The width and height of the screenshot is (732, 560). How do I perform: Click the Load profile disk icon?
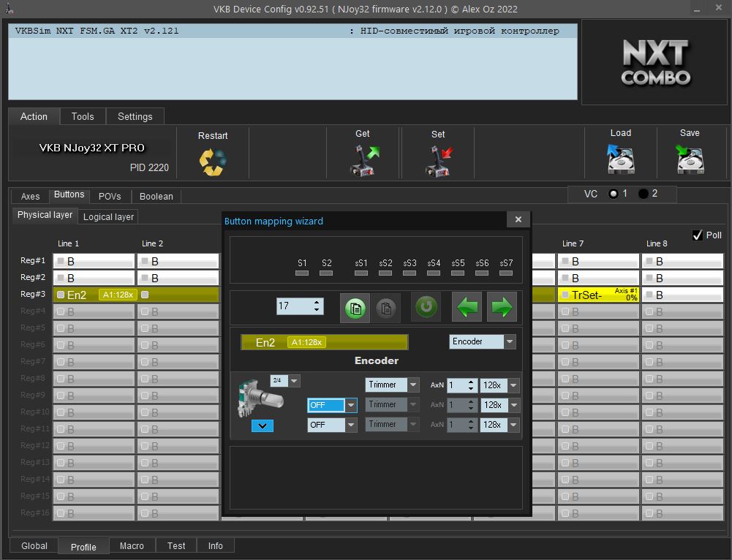620,159
